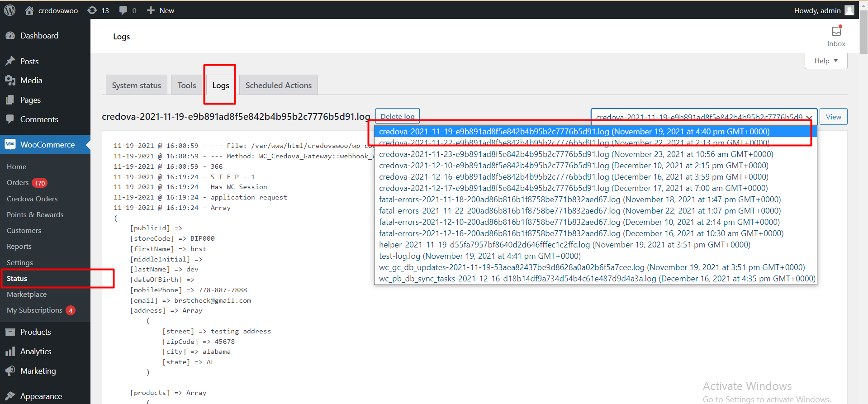This screenshot has width=868, height=404.
Task: Open WooCommerce Settings submenu
Action: point(20,262)
